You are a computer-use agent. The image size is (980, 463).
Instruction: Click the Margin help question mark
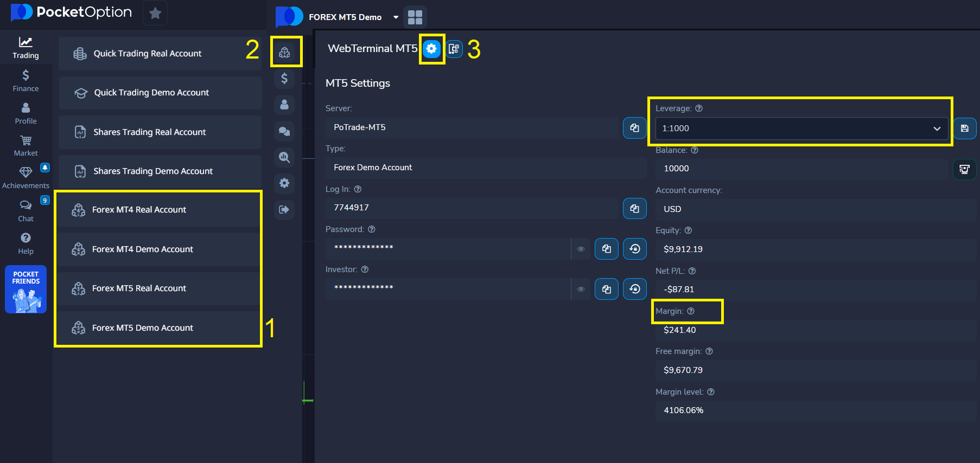pos(691,311)
